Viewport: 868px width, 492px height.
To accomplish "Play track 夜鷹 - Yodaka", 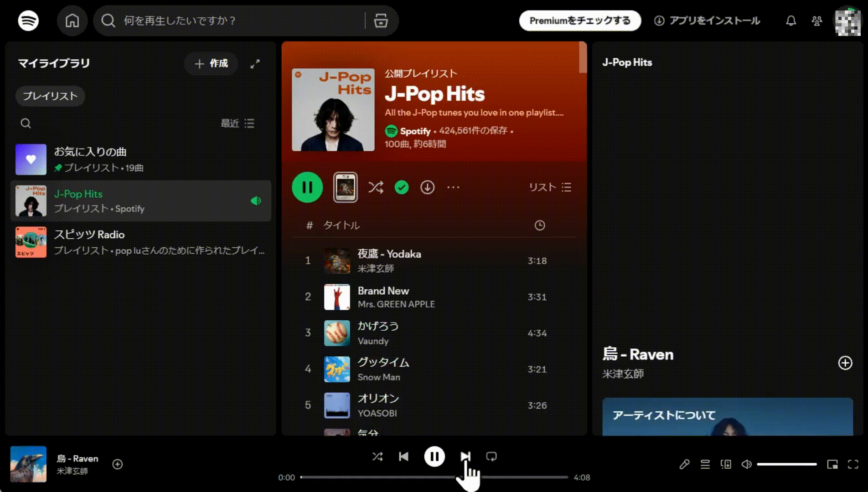I will point(434,261).
